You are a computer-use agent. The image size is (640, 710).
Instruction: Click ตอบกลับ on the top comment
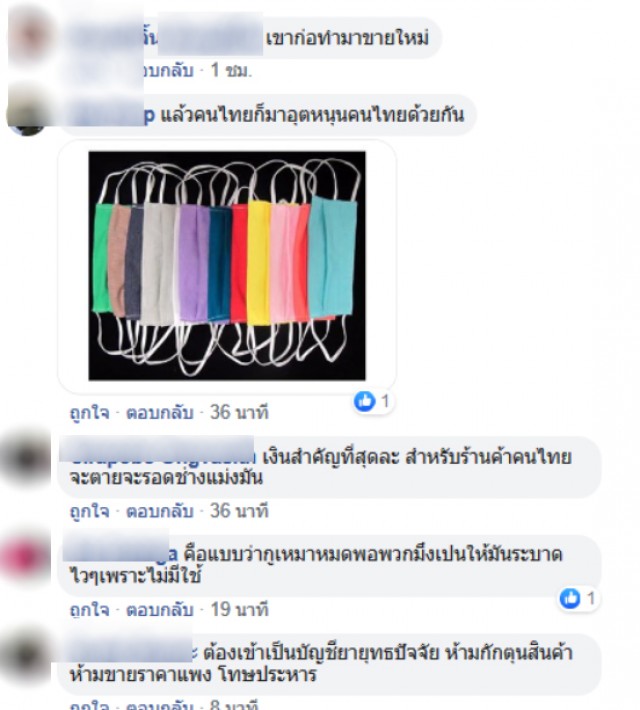point(166,70)
